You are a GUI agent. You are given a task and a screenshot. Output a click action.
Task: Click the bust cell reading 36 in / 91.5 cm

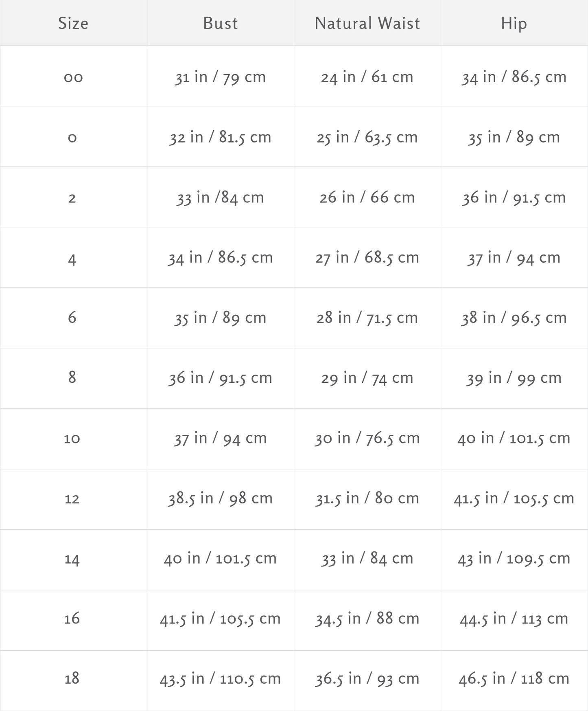click(220, 378)
